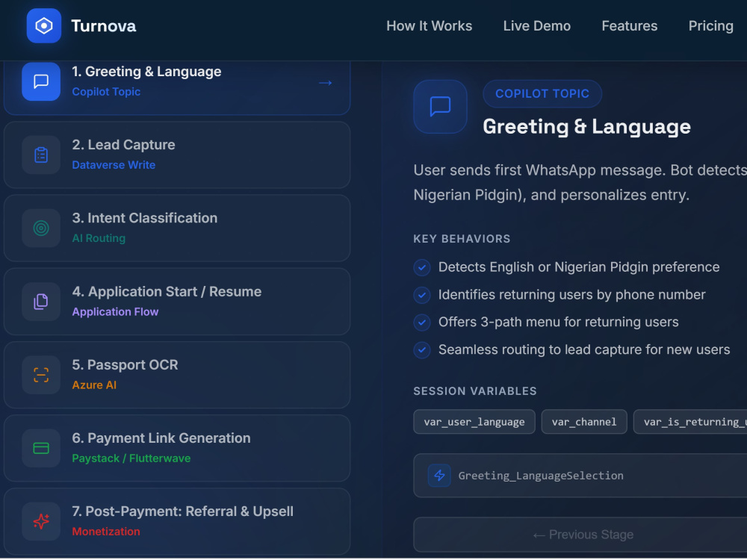The image size is (747, 560).
Task: Open the How It Works nav link
Action: click(x=429, y=25)
